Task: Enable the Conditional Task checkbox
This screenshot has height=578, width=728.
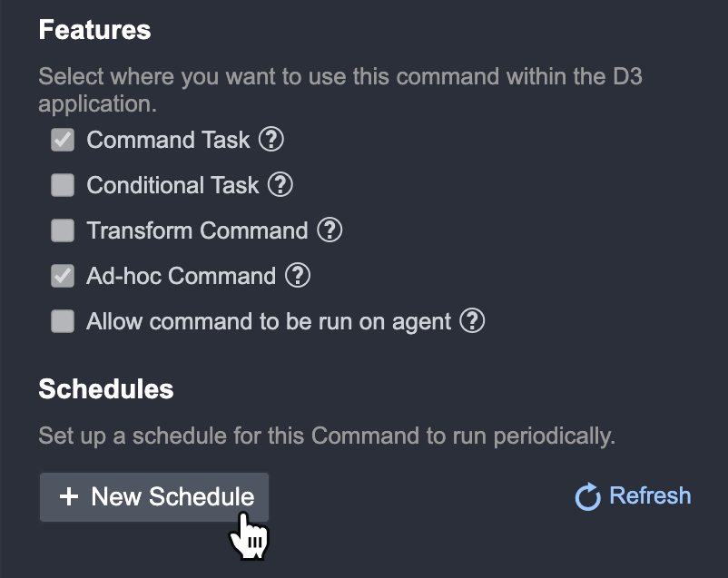Action: tap(63, 186)
